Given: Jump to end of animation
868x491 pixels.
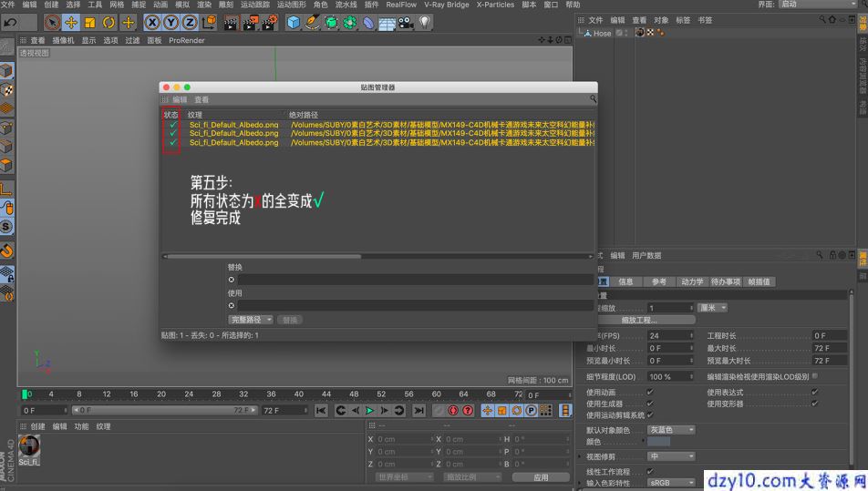Looking at the screenshot, I should point(419,410).
